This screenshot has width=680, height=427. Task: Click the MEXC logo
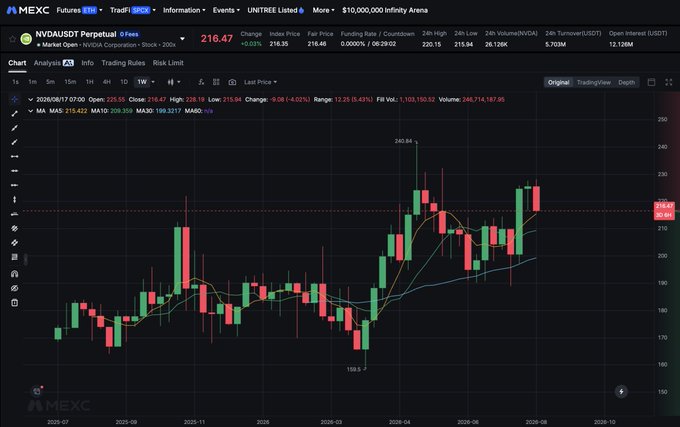pos(28,10)
